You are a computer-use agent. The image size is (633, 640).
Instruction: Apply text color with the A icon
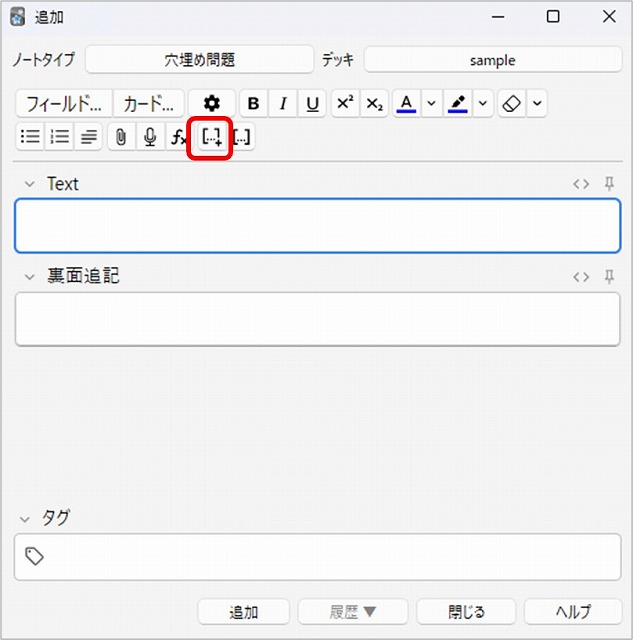pyautogui.click(x=406, y=104)
